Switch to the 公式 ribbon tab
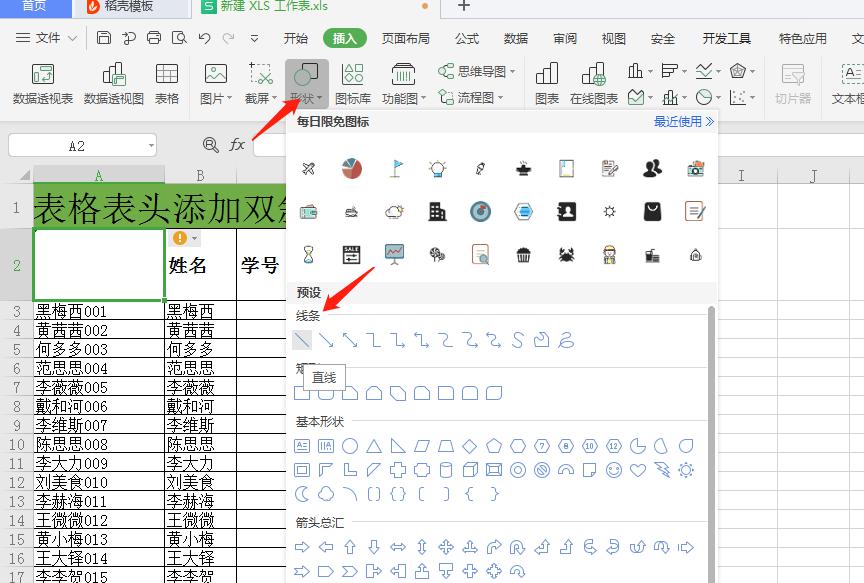This screenshot has height=583, width=864. (x=467, y=38)
